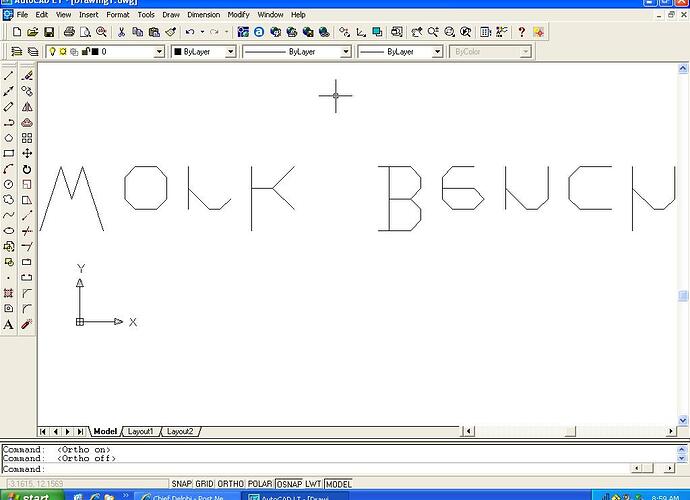This screenshot has height=500, width=690.
Task: Toggle MODEL space button
Action: click(x=338, y=484)
